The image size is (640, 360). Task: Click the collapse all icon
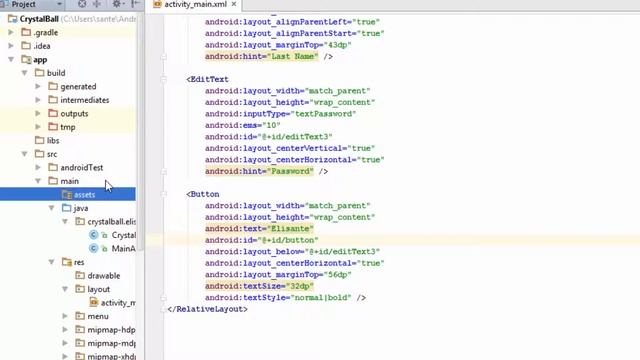pyautogui.click(x=97, y=4)
